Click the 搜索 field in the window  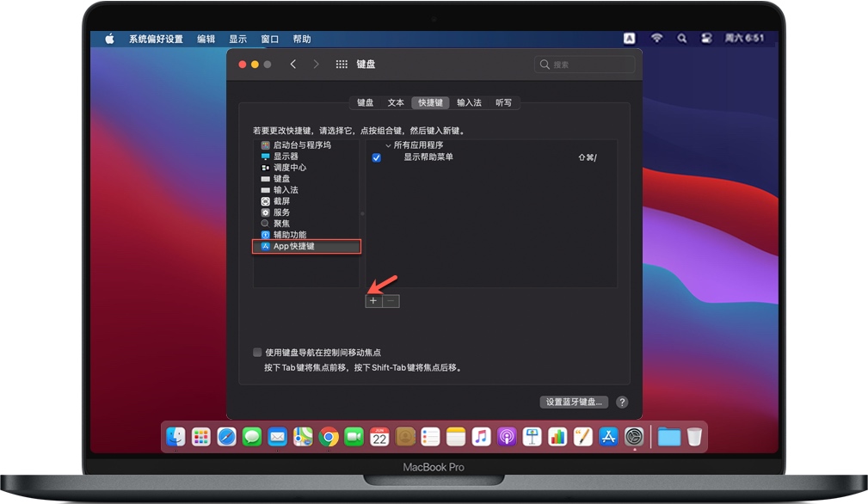pos(585,64)
